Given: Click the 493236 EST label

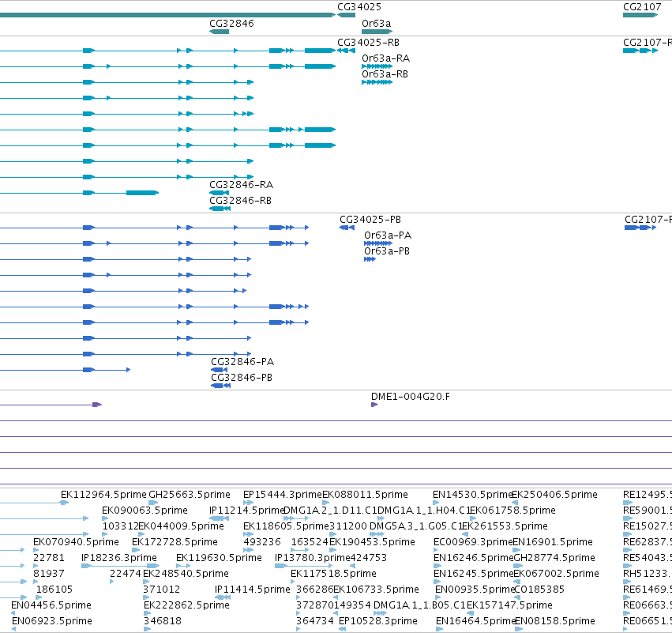Looking at the screenshot, I should coord(262,542).
